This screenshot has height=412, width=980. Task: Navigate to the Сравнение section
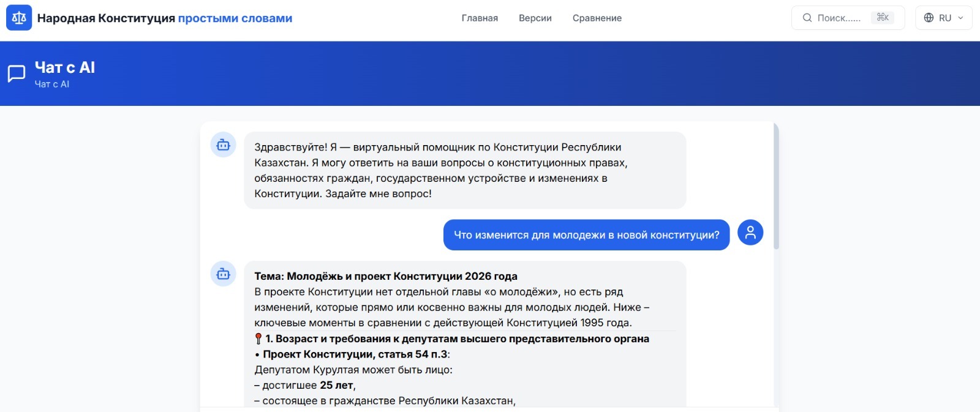(x=597, y=18)
